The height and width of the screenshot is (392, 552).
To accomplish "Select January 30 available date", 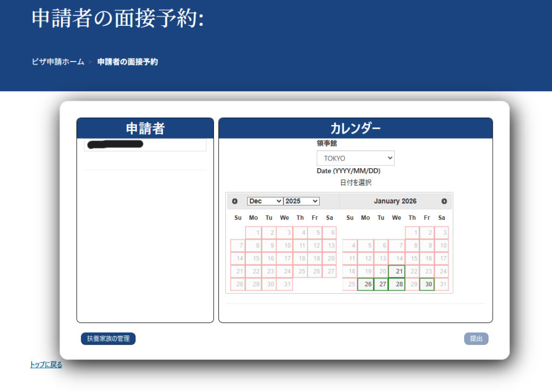I will (x=427, y=284).
